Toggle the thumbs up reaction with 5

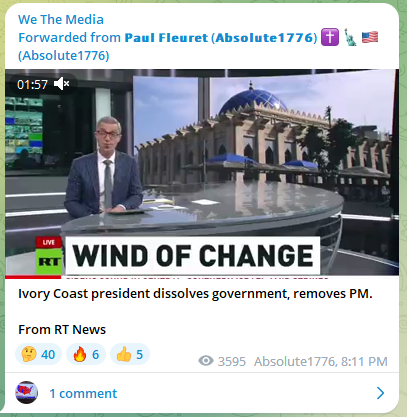coord(130,354)
